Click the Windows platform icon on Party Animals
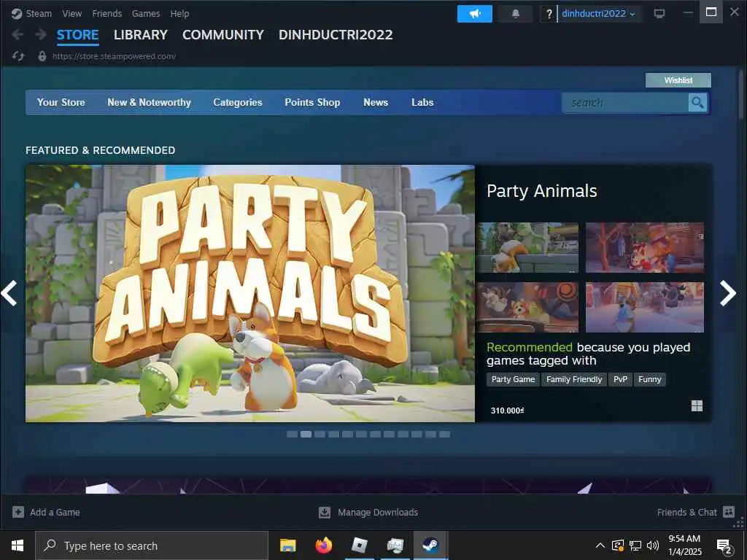The height and width of the screenshot is (560, 747). pyautogui.click(x=697, y=405)
